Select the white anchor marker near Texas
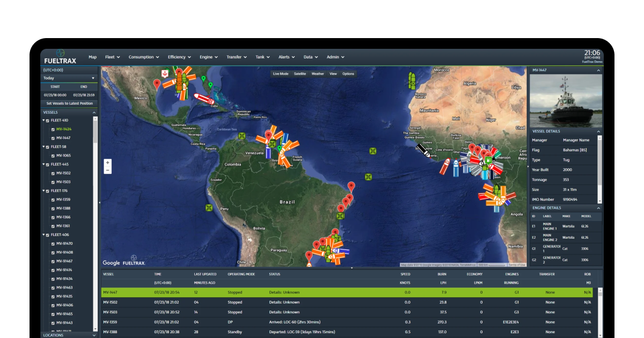 [x=165, y=72]
